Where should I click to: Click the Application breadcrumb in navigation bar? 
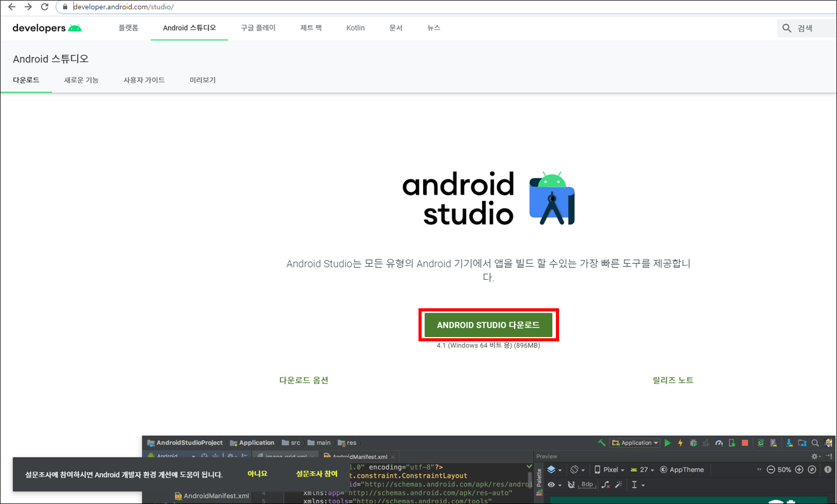click(x=252, y=443)
